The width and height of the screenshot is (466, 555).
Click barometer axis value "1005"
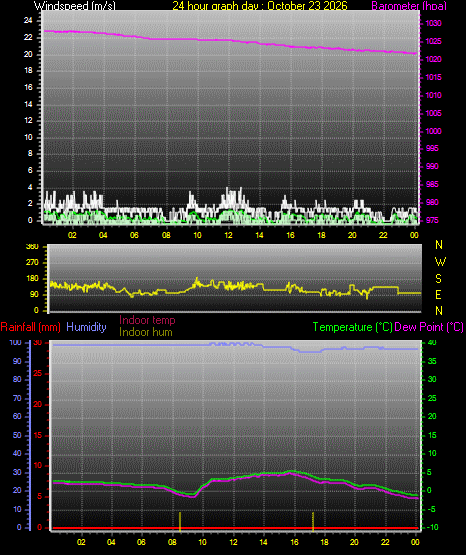click(x=433, y=113)
